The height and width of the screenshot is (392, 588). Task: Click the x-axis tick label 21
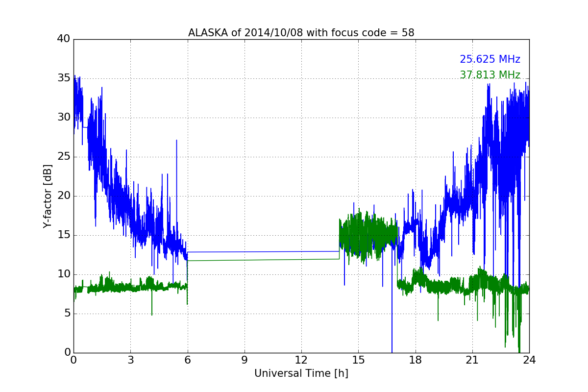point(472,360)
